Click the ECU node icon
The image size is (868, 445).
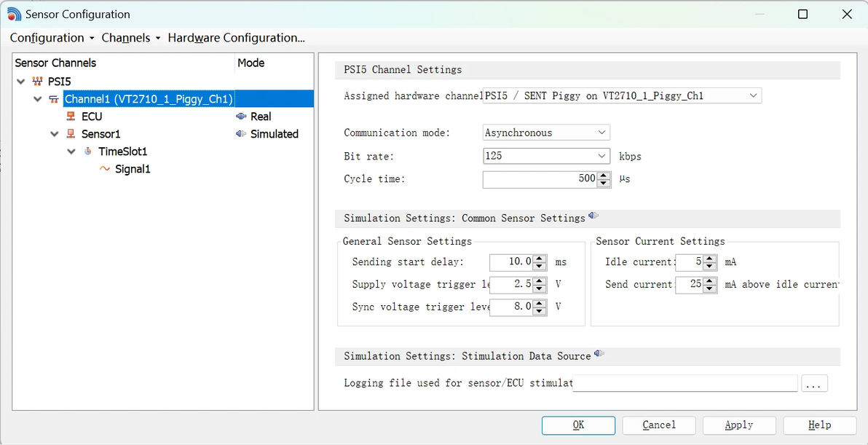pos(71,117)
